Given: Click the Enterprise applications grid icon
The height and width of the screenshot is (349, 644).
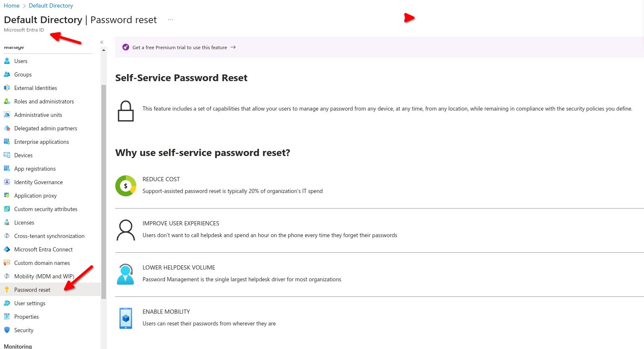Looking at the screenshot, I should (x=7, y=142).
